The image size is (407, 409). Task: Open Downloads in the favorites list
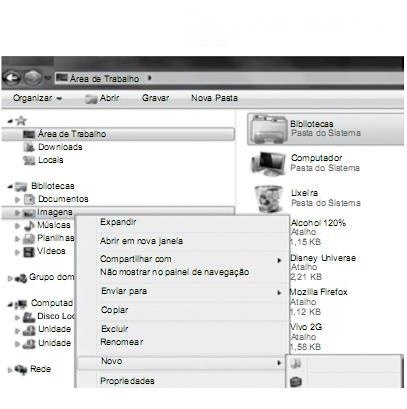coord(60,147)
